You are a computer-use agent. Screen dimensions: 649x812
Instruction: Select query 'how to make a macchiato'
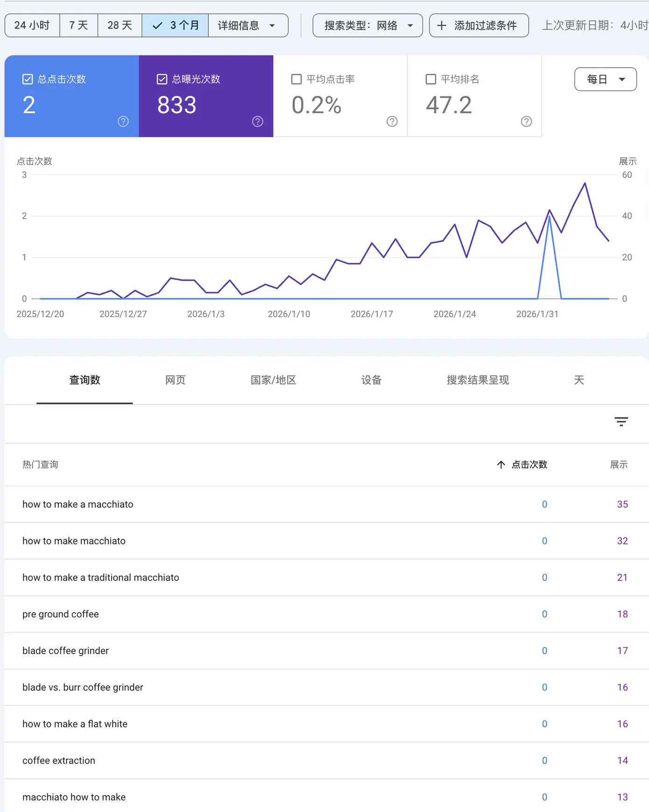pos(78,504)
